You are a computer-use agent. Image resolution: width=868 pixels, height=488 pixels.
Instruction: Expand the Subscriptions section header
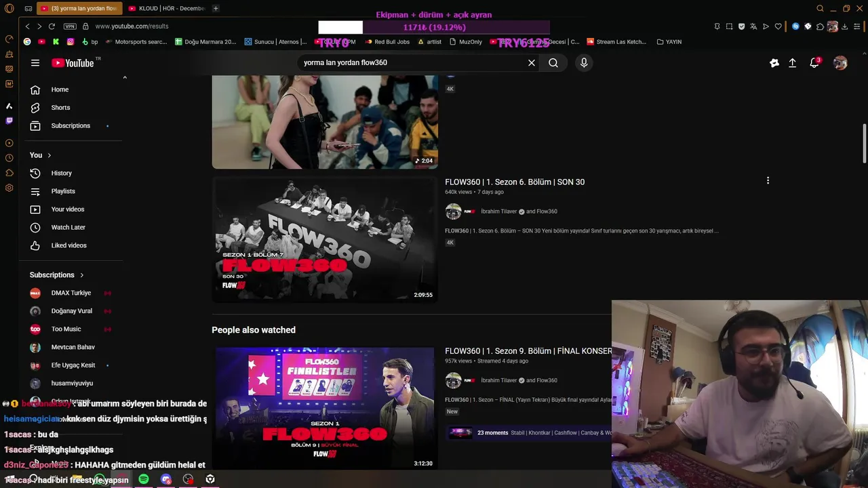tap(57, 275)
